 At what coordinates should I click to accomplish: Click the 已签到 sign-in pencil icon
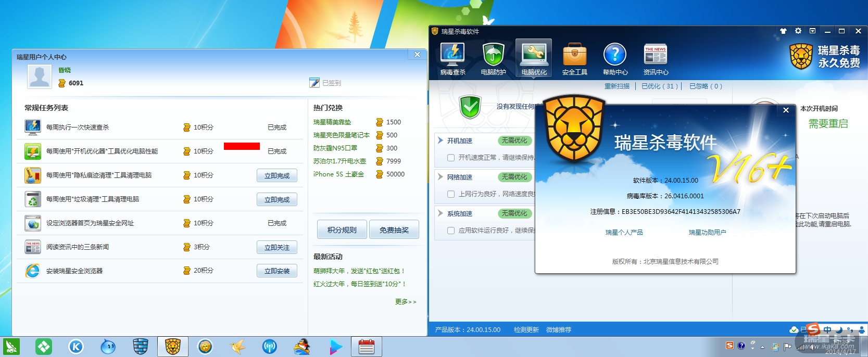click(x=314, y=83)
